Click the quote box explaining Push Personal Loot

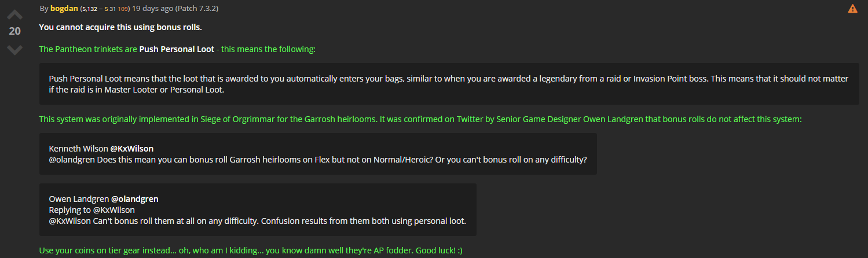(x=449, y=84)
